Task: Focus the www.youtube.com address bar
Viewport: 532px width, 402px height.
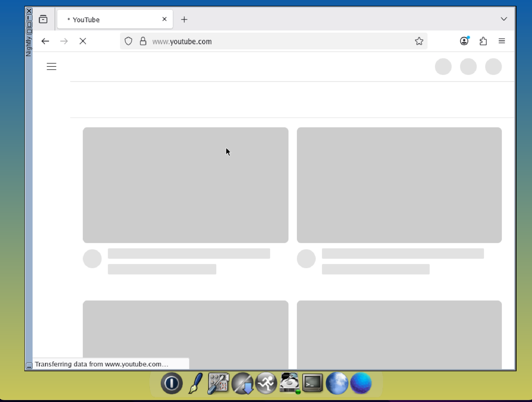Action: click(273, 41)
